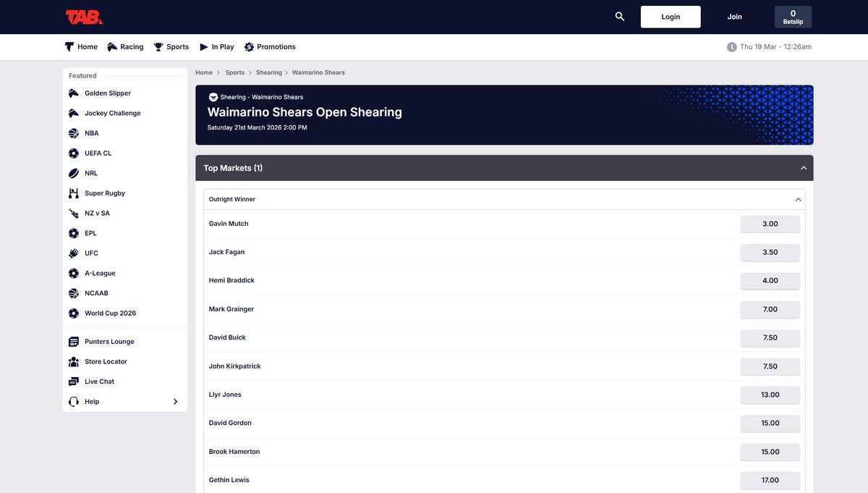Click the Gavin Mutch name
This screenshot has height=493, width=868.
(229, 224)
